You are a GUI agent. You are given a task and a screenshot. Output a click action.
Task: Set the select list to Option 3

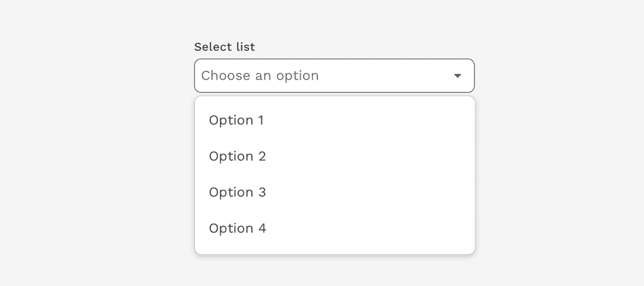pyautogui.click(x=238, y=192)
